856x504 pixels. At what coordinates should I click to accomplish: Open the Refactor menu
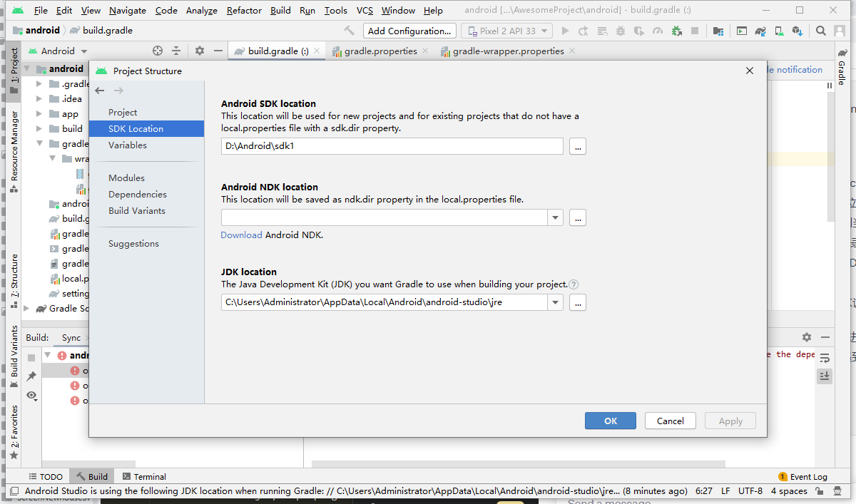pos(244,10)
